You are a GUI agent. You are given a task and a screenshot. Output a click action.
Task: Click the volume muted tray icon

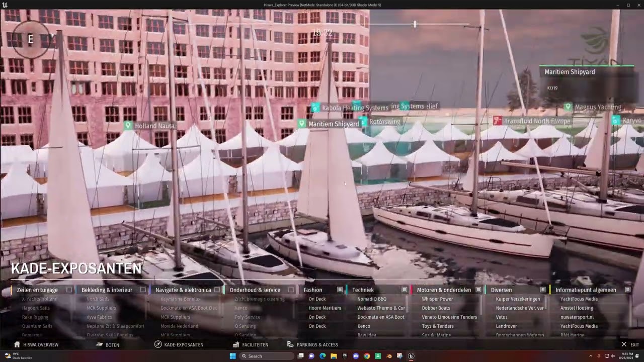[612, 356]
